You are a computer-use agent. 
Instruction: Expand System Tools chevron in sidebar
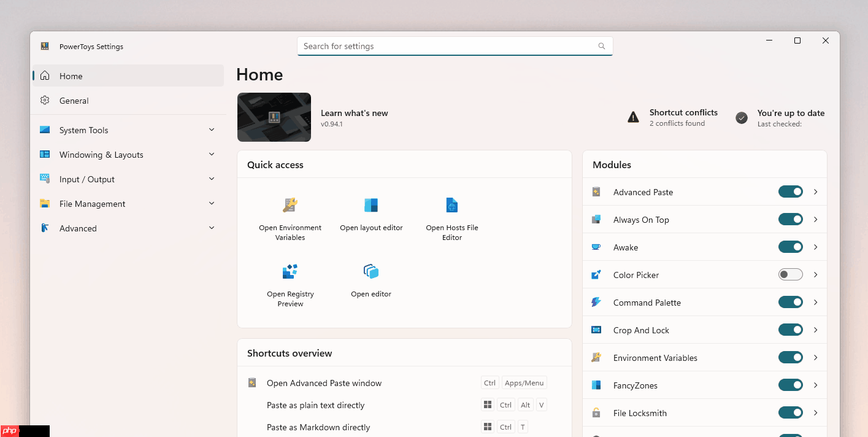click(x=212, y=130)
